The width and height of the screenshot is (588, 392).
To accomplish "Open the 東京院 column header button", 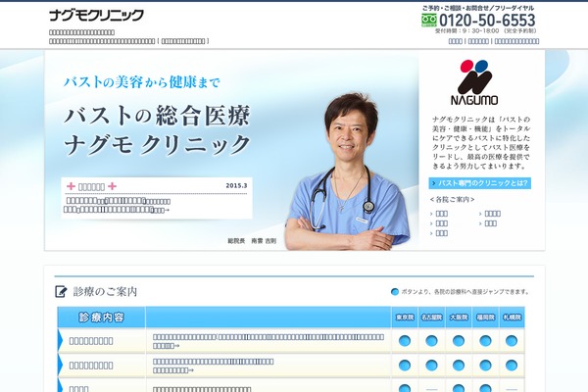I will coord(405,318).
